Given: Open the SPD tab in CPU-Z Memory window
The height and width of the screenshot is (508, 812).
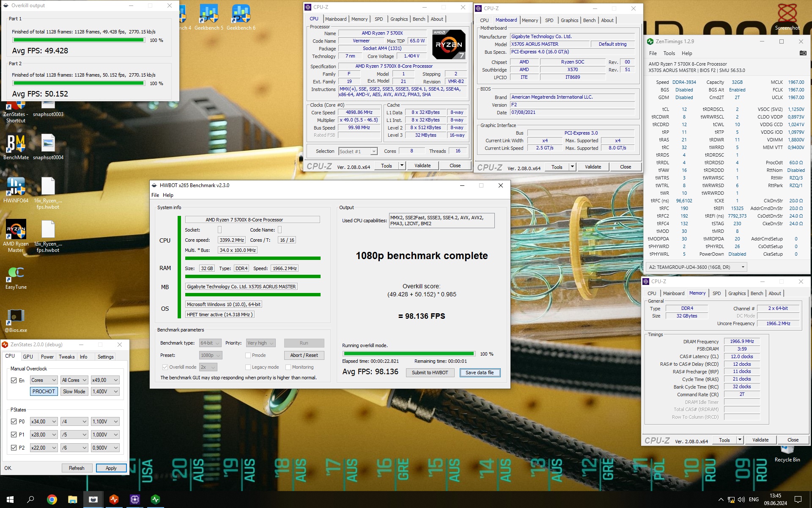Looking at the screenshot, I should point(716,293).
